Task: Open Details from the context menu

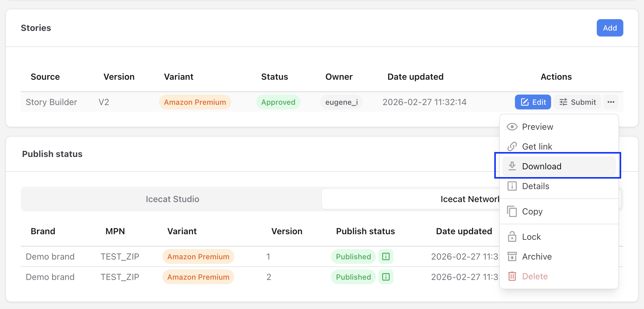Action: pyautogui.click(x=535, y=186)
